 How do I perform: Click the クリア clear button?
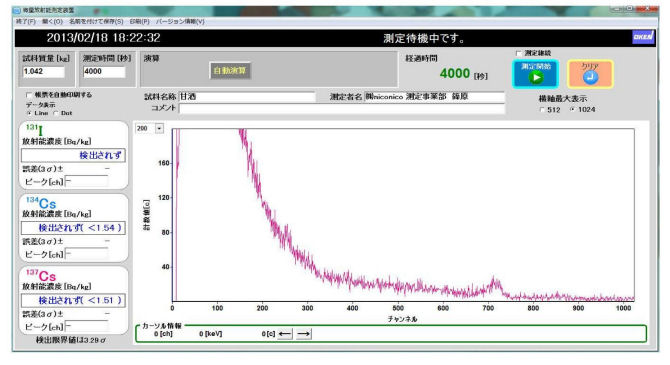(x=590, y=74)
